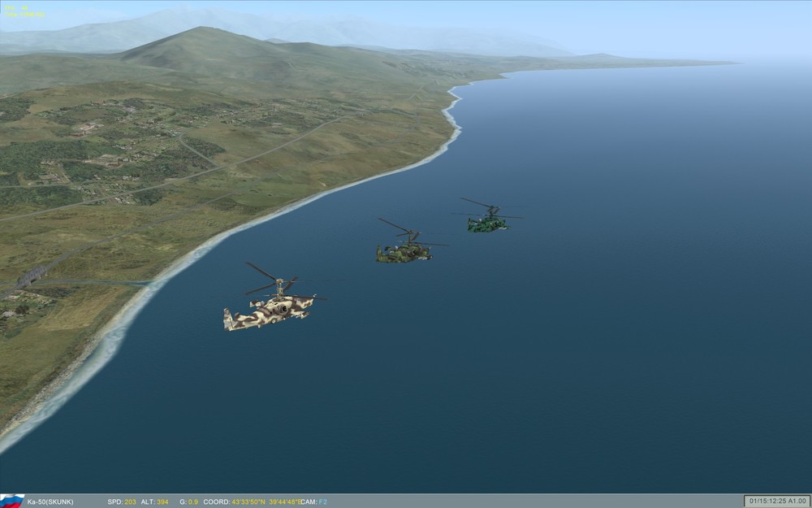Select the Ka-50(SKUNK) aircraft label
812x508 pixels.
tap(50, 501)
